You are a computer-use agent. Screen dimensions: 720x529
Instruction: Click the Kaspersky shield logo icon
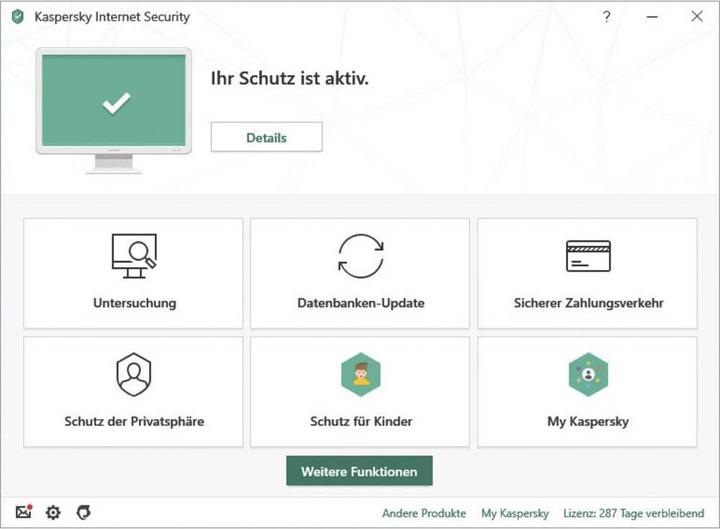[17, 17]
